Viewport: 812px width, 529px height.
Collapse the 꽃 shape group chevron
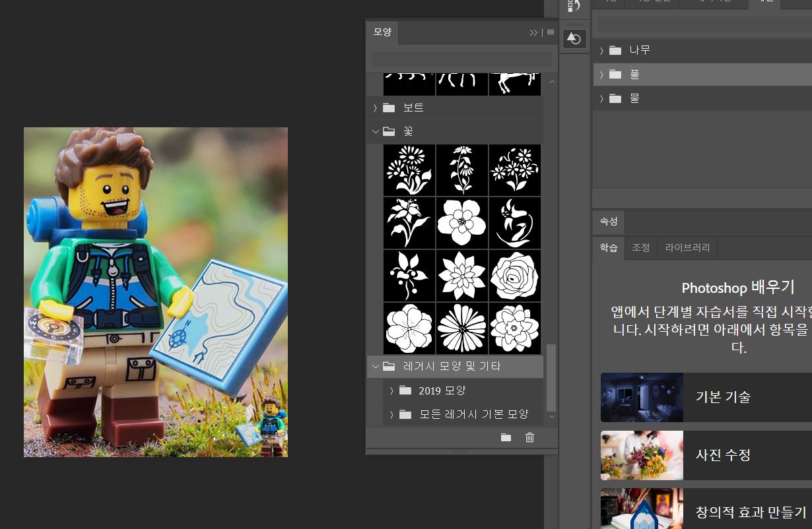pyautogui.click(x=375, y=131)
